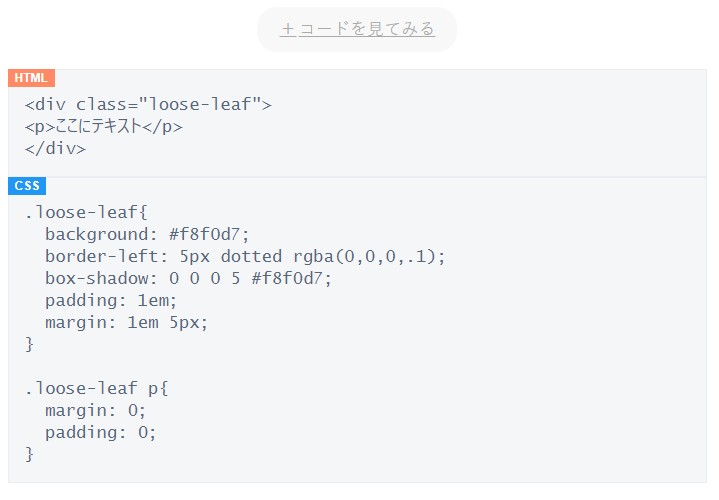Click the div class="loose-leaf" line

tap(148, 105)
